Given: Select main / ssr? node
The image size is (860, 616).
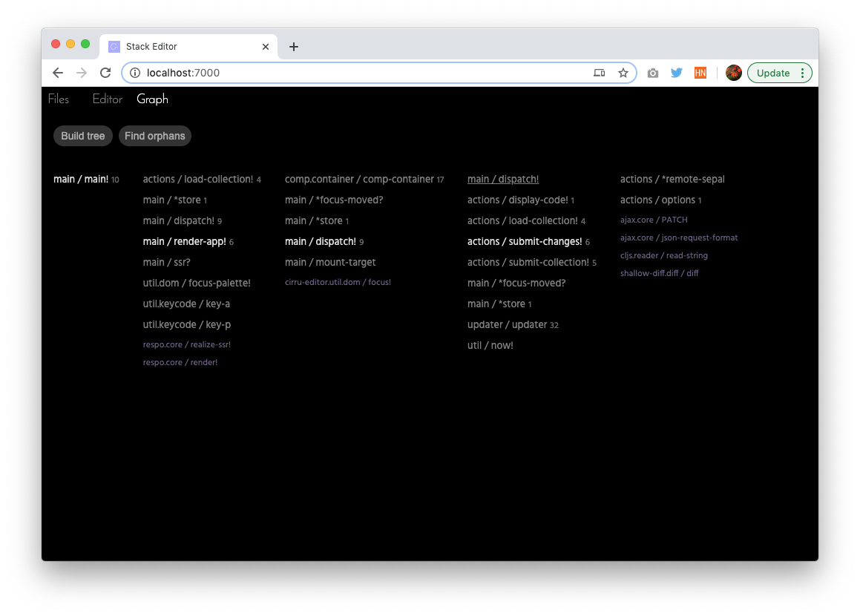Looking at the screenshot, I should point(167,263).
